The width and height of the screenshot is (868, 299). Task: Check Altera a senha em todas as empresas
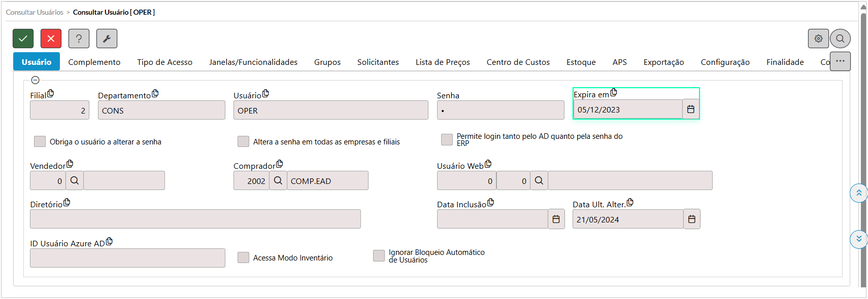pos(243,141)
